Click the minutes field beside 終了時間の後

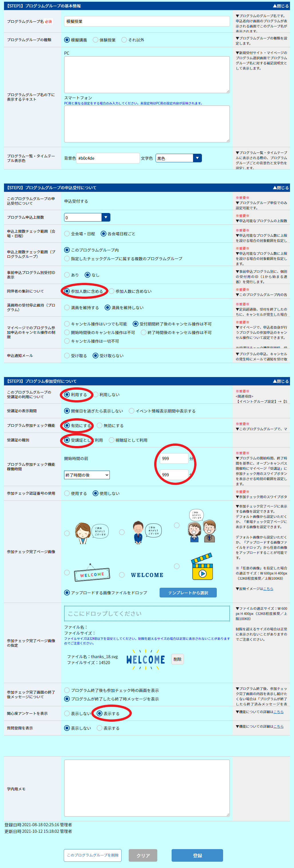pyautogui.click(x=174, y=474)
